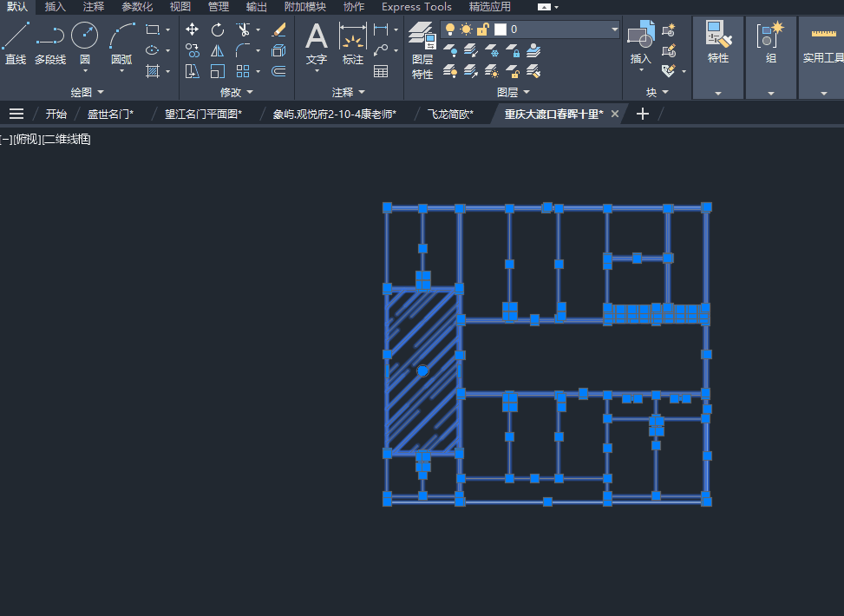The height and width of the screenshot is (616, 844).
Task: Select the Line (直线) drawing tool
Action: tap(15, 43)
